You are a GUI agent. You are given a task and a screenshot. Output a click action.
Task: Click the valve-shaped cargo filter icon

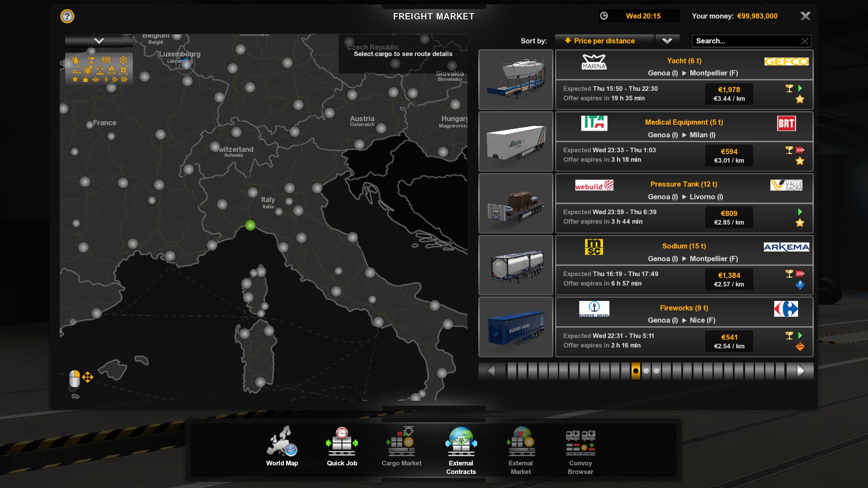96,80
